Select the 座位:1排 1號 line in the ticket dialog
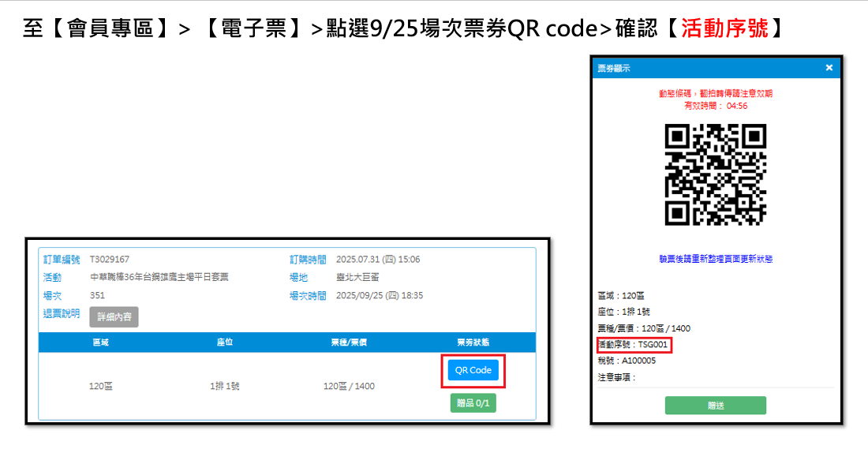868x468 pixels. pyautogui.click(x=624, y=312)
